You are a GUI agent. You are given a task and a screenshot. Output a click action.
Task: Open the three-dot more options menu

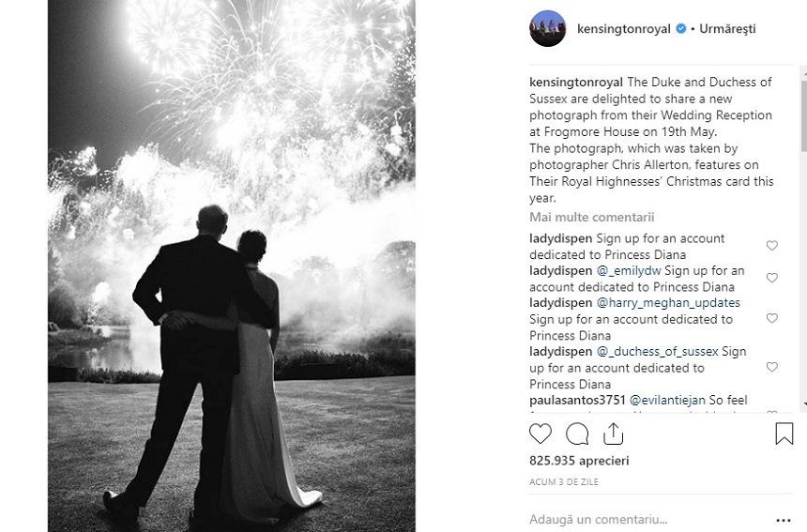click(783, 520)
